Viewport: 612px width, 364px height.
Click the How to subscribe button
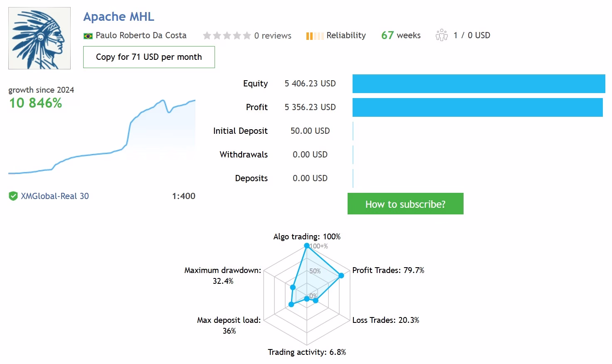(405, 204)
